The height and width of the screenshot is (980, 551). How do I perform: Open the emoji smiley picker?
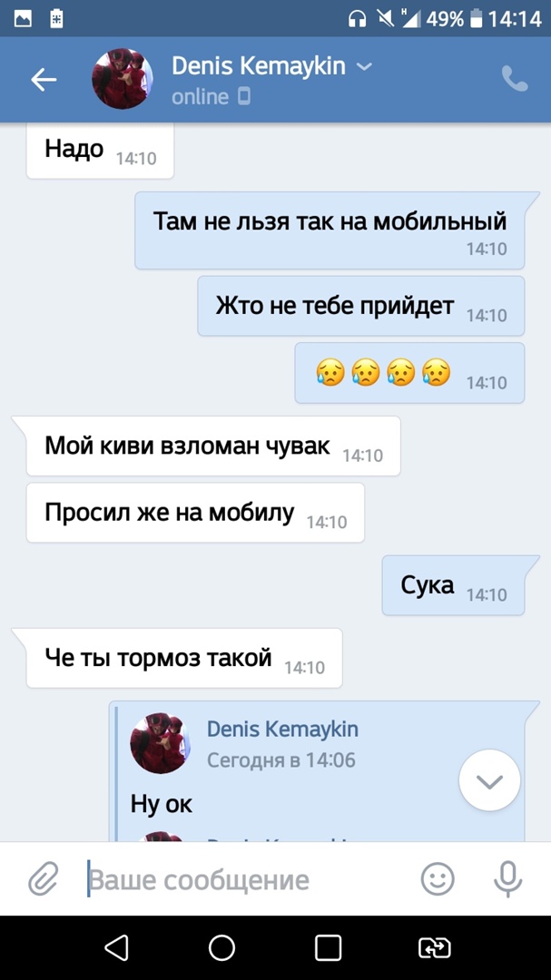[438, 878]
